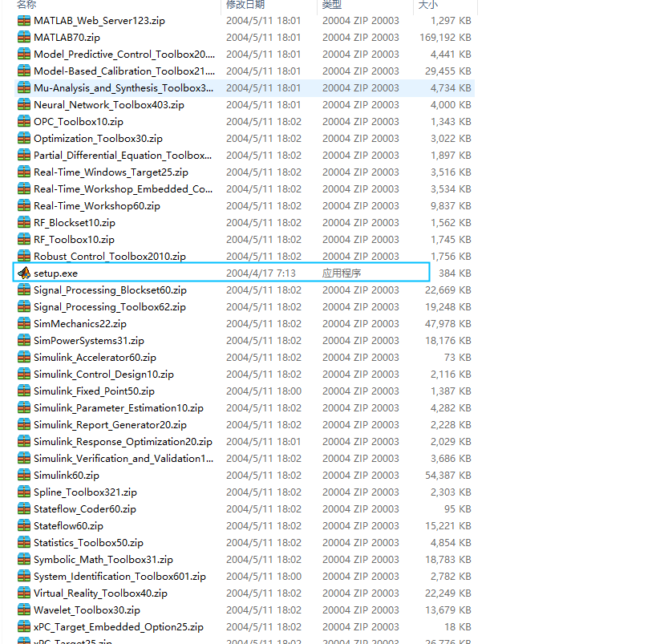Select the Stateflow_Coder60.zip file name
668x644 pixels.
(x=85, y=509)
